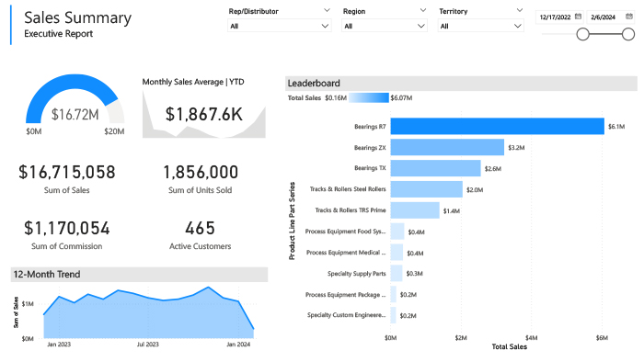The image size is (644, 362).
Task: Select the Bearings R7 bar
Action: [x=498, y=126]
